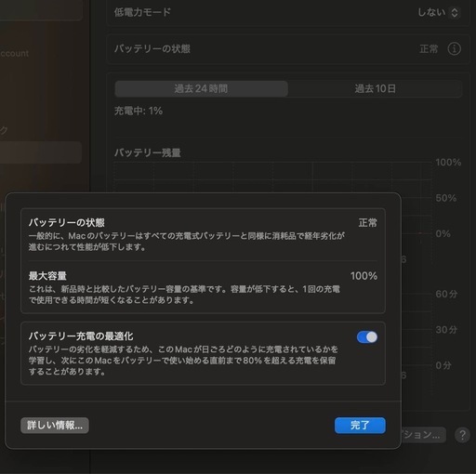Image resolution: width=476 pixels, height=474 pixels.
Task: Click the info icon beside バッテリーの状態
Action: pyautogui.click(x=454, y=49)
